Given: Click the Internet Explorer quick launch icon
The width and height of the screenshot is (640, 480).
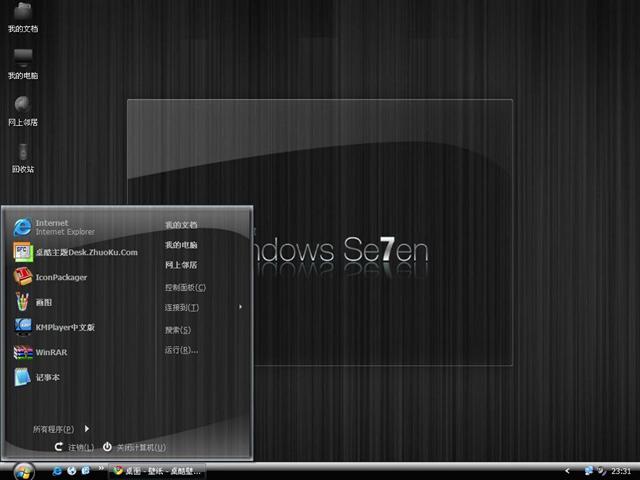Looking at the screenshot, I should pos(57,471).
